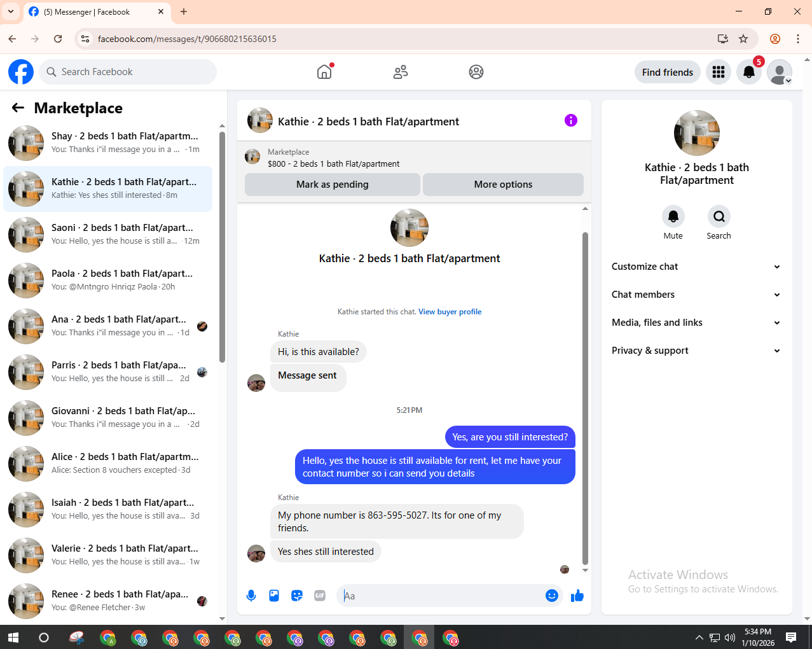
Task: Click message with phone number 863-595-5027
Action: (x=397, y=522)
